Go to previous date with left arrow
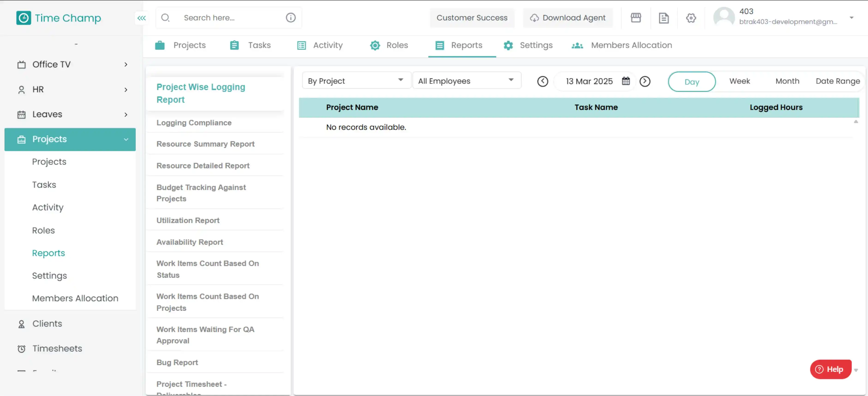 (x=542, y=81)
